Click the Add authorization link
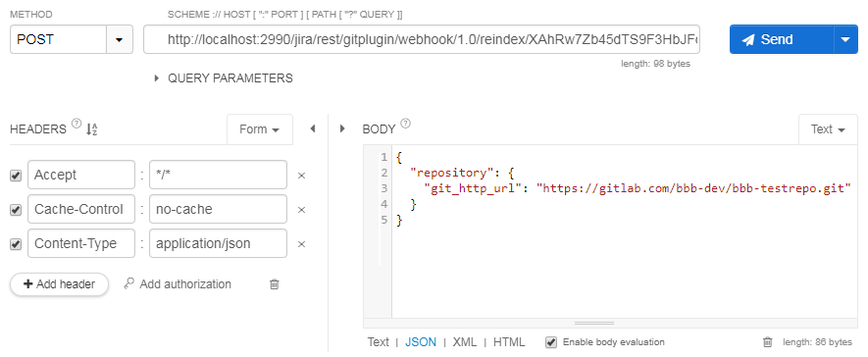The image size is (868, 357). [185, 284]
